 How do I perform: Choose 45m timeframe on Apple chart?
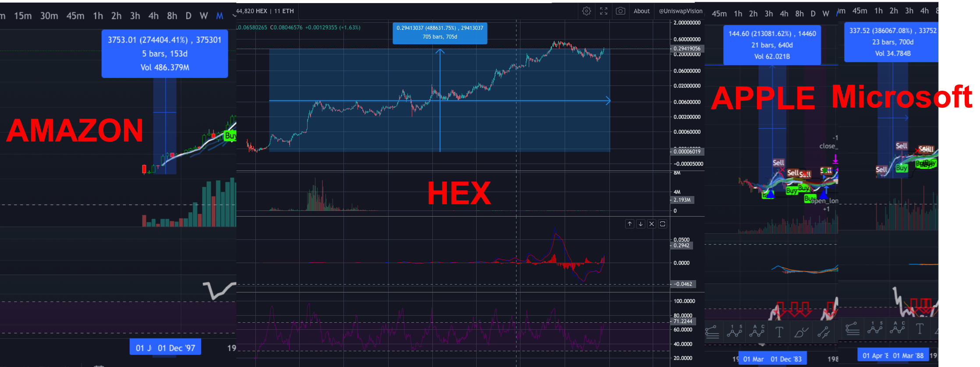(x=719, y=14)
